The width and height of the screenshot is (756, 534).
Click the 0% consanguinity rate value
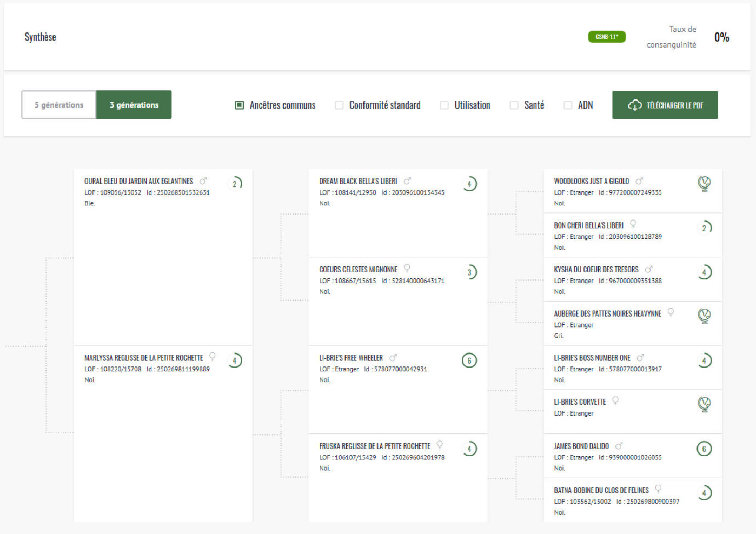coord(721,37)
